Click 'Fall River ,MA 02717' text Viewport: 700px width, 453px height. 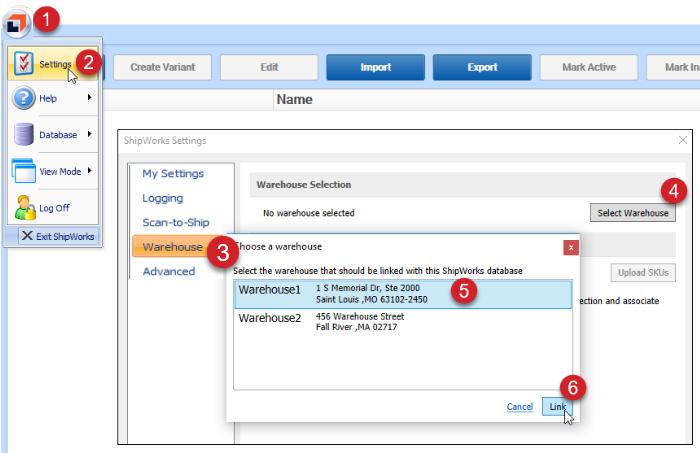point(356,327)
